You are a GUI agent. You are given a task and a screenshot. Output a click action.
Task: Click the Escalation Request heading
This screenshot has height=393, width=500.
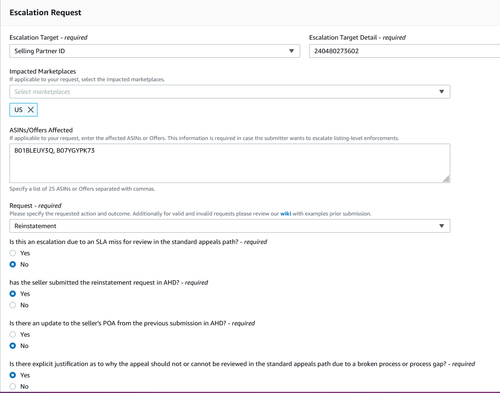(45, 13)
